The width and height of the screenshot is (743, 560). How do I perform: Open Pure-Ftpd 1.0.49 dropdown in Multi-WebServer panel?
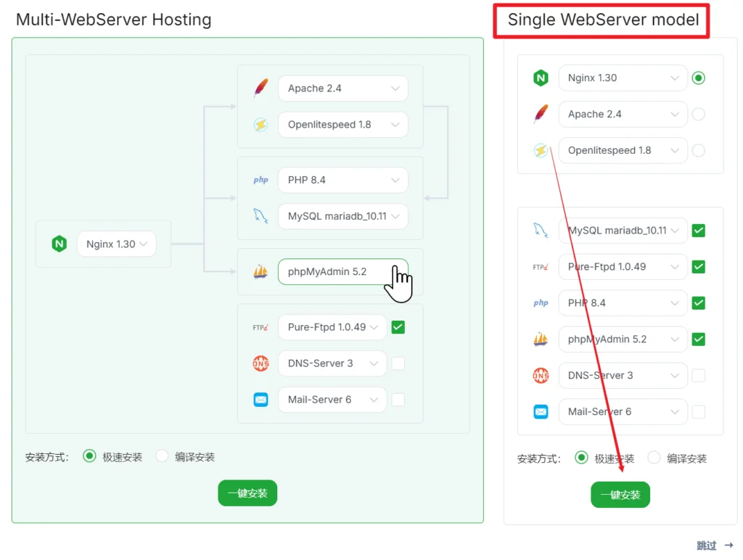point(332,327)
